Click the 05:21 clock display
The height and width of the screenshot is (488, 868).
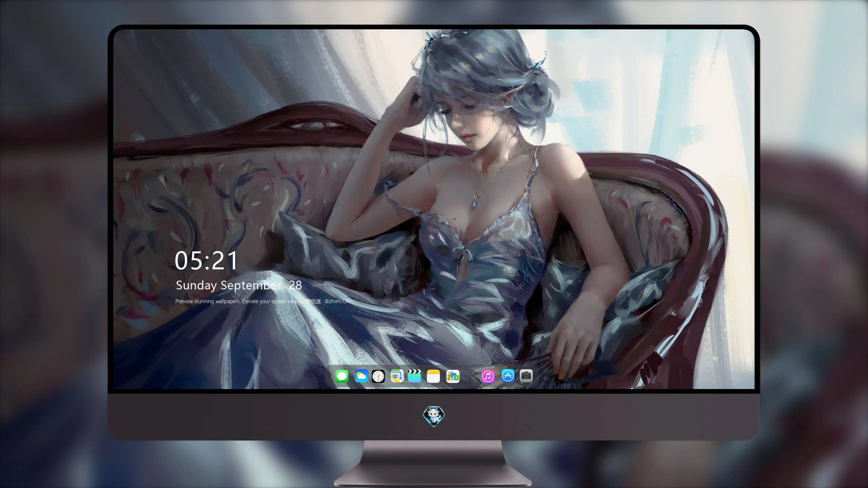click(x=206, y=261)
